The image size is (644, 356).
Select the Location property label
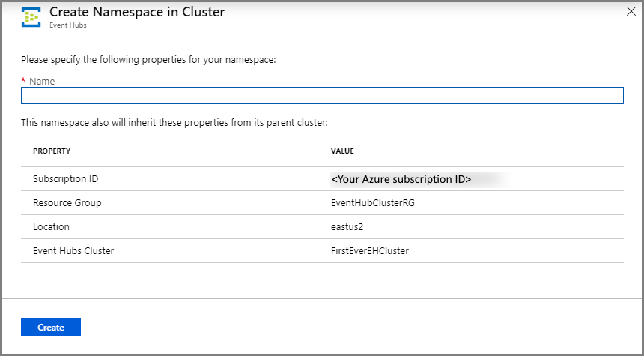point(51,226)
